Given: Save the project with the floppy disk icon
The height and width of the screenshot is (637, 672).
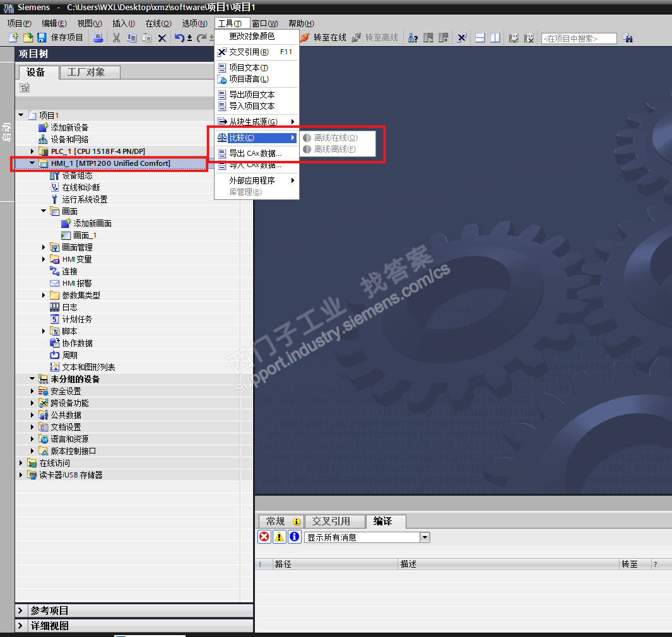Looking at the screenshot, I should (x=42, y=38).
